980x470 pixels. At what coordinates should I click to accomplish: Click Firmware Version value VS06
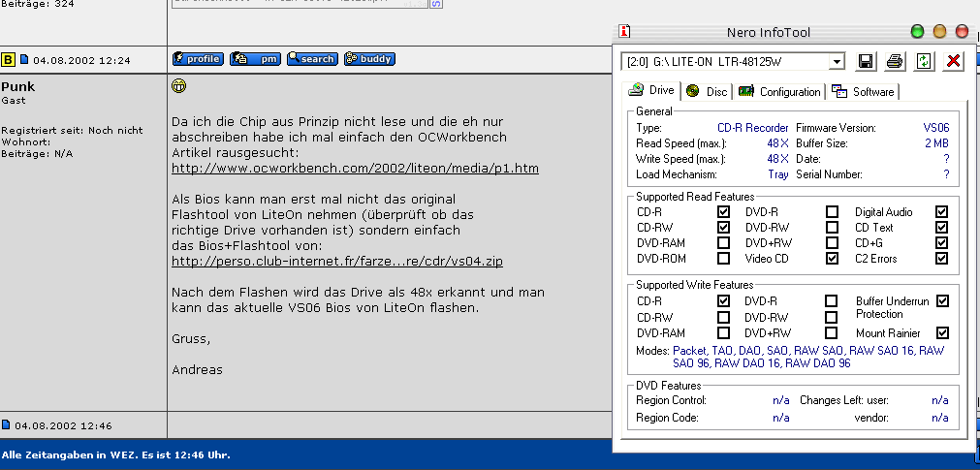[935, 128]
